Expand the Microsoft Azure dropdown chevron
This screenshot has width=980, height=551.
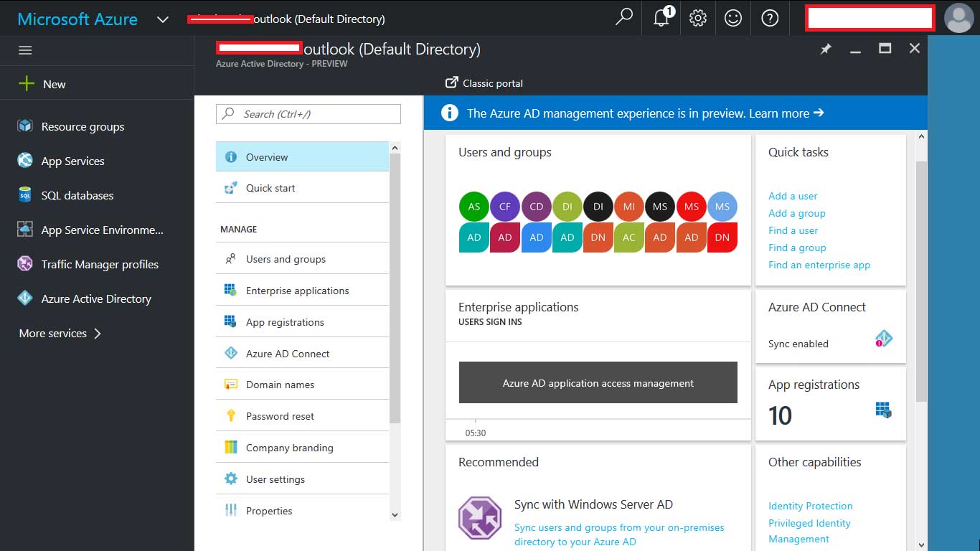coord(163,19)
